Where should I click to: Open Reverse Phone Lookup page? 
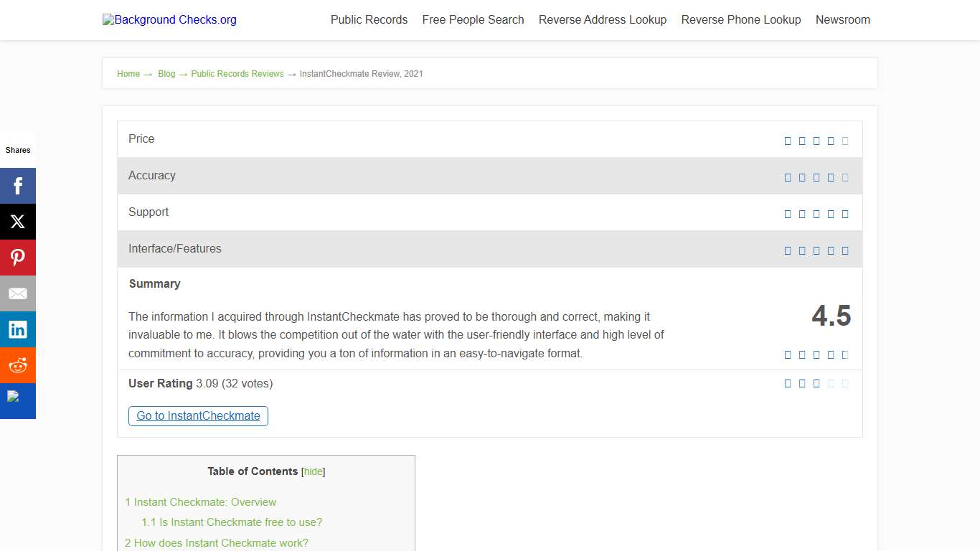[x=740, y=20]
